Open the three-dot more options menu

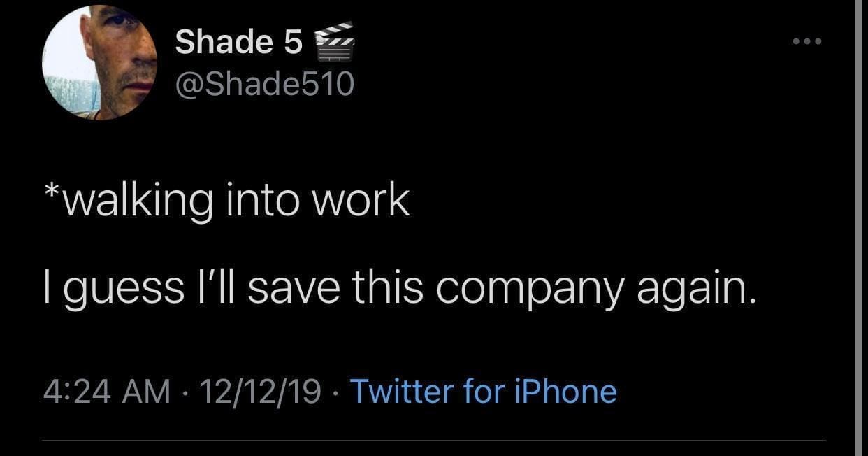[x=808, y=41]
